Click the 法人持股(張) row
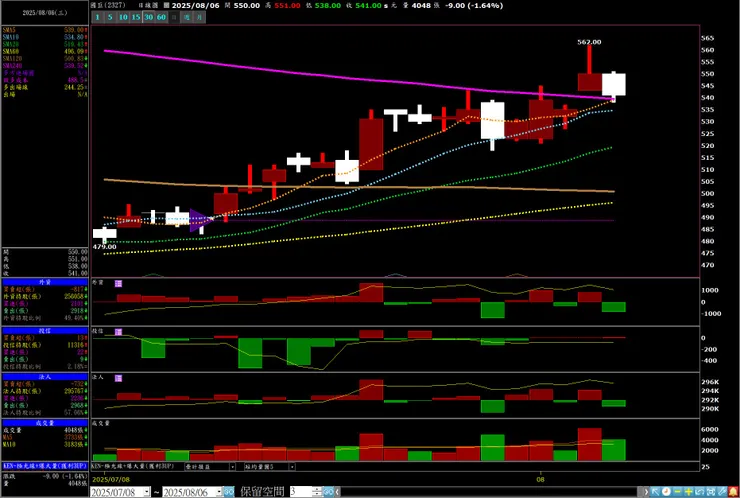This screenshot has height=498, width=740. click(x=45, y=391)
